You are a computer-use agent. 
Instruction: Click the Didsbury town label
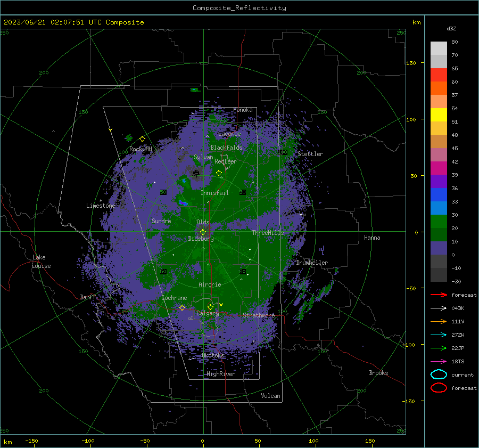click(x=201, y=239)
